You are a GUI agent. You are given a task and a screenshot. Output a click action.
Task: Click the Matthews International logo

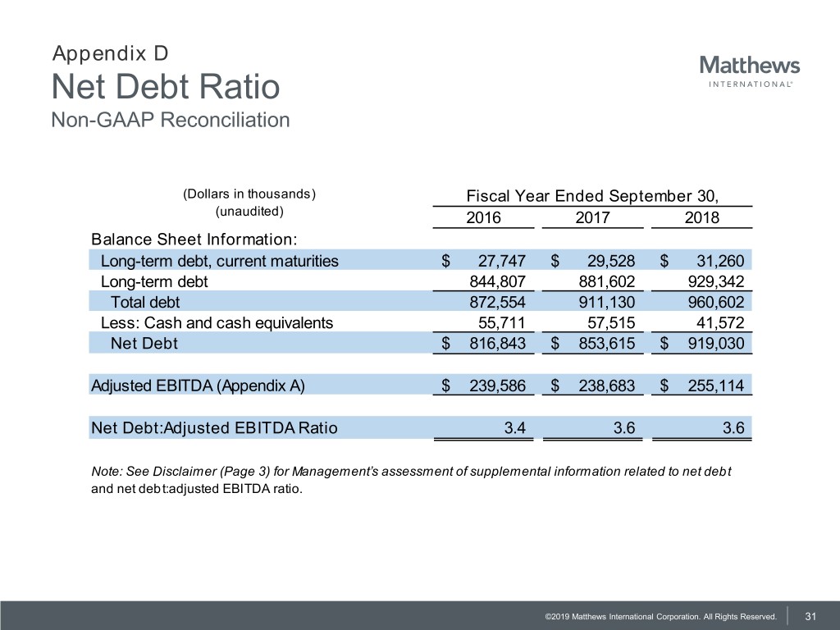(x=750, y=71)
